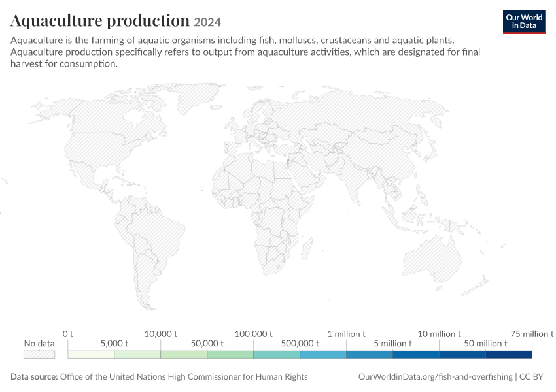Image resolution: width=556 pixels, height=392 pixels.
Task: Click Madagascar island on the map
Action: 307,248
